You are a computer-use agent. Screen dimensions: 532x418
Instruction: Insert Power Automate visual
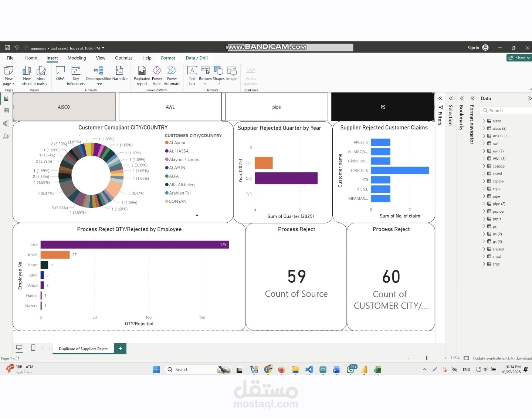pyautogui.click(x=172, y=75)
